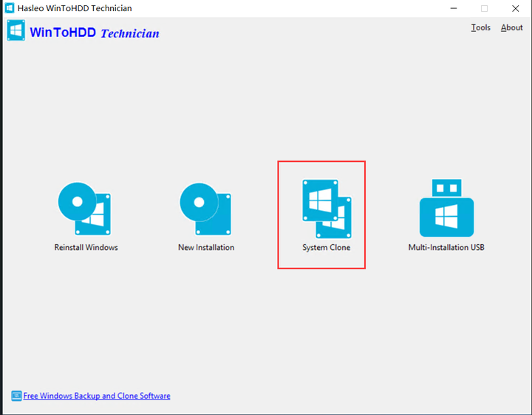532x415 pixels.
Task: Open the Reinstall Windows disc icon
Action: click(x=84, y=209)
